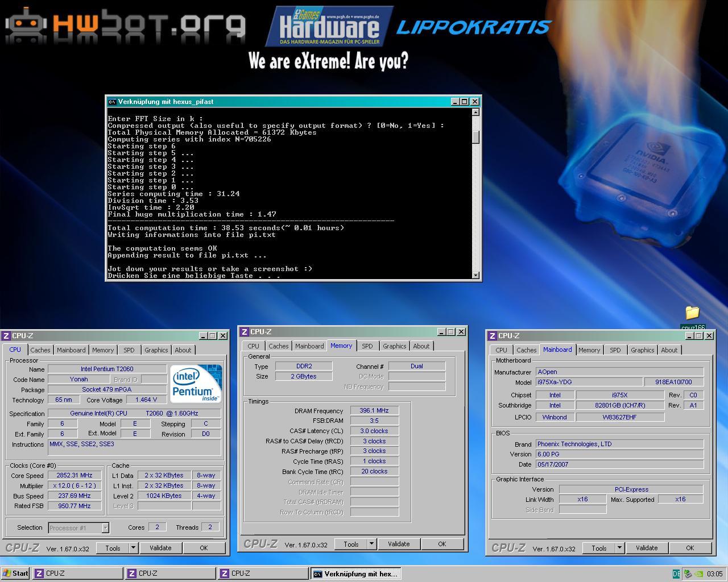Open the About tab in the CPU-Z Processor window
The width and height of the screenshot is (728, 582).
pos(183,350)
